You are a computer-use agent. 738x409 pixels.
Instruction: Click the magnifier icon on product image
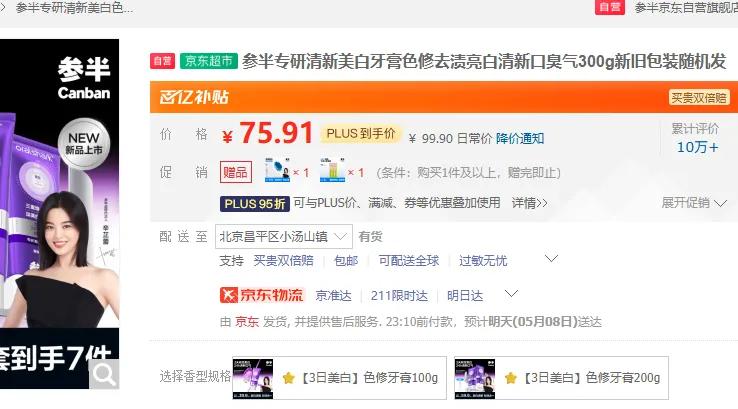[104, 375]
